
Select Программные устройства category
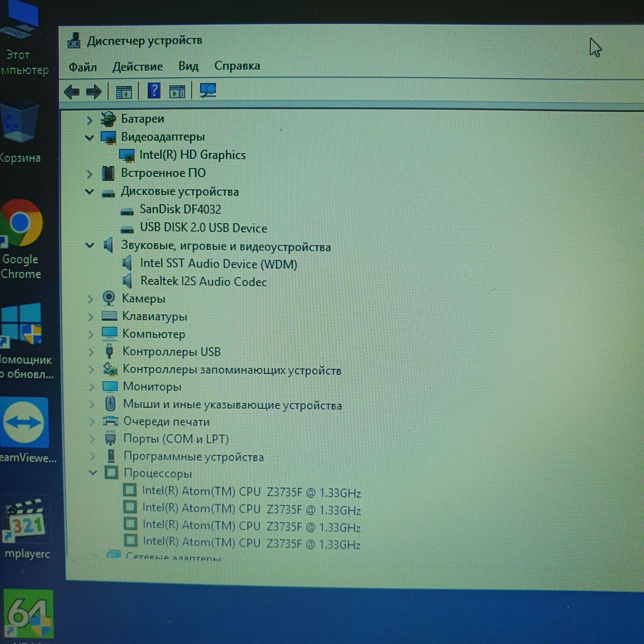pyautogui.click(x=194, y=457)
